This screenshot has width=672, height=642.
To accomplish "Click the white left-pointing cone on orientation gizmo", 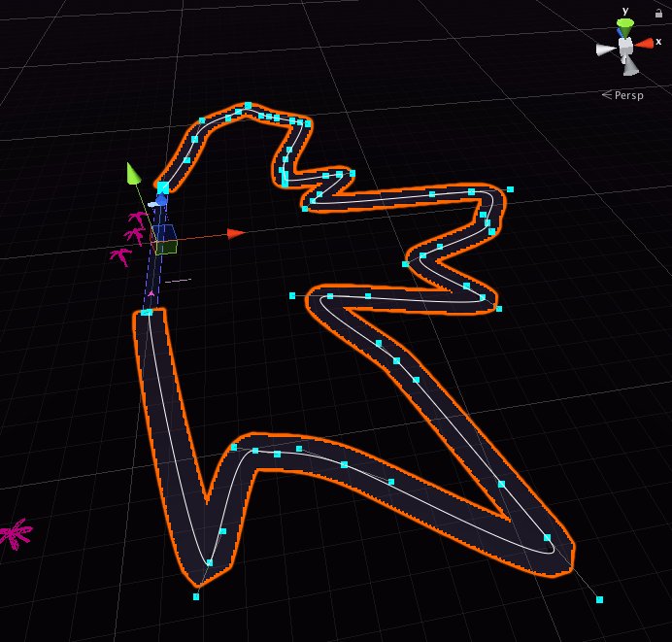I will point(606,49).
